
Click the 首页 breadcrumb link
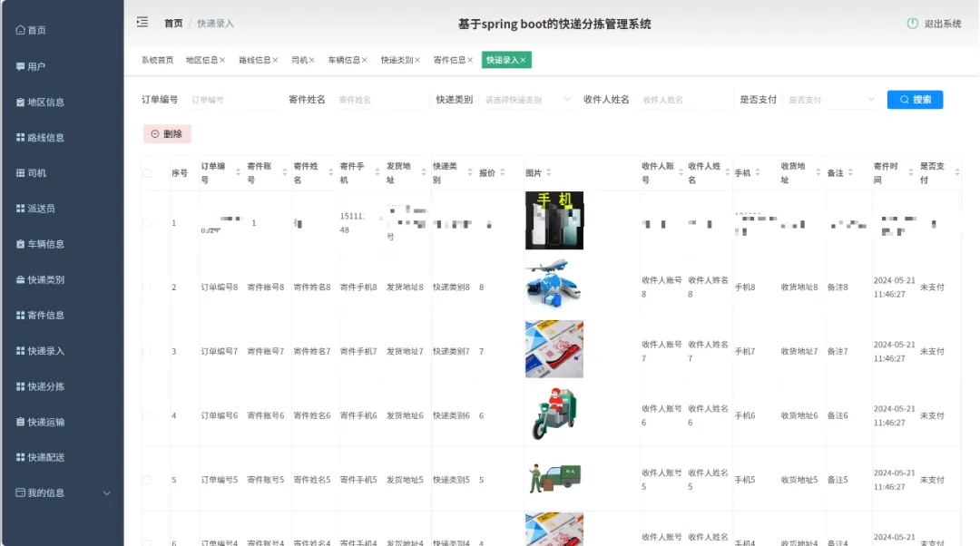[173, 23]
